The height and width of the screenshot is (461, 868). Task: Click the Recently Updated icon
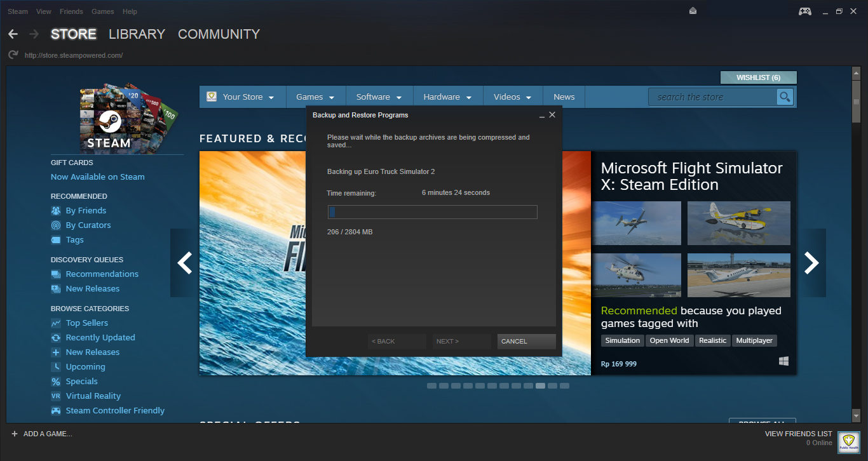click(56, 338)
